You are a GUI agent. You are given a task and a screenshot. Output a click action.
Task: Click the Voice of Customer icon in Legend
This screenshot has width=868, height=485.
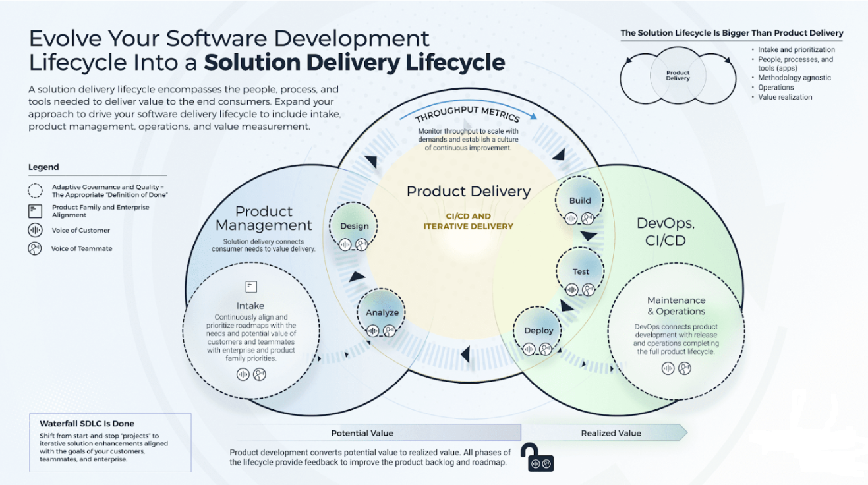[35, 231]
